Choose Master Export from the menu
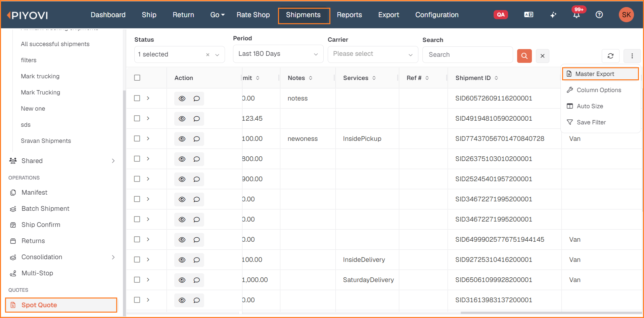Screen dimensions: 644x318 click(600, 74)
